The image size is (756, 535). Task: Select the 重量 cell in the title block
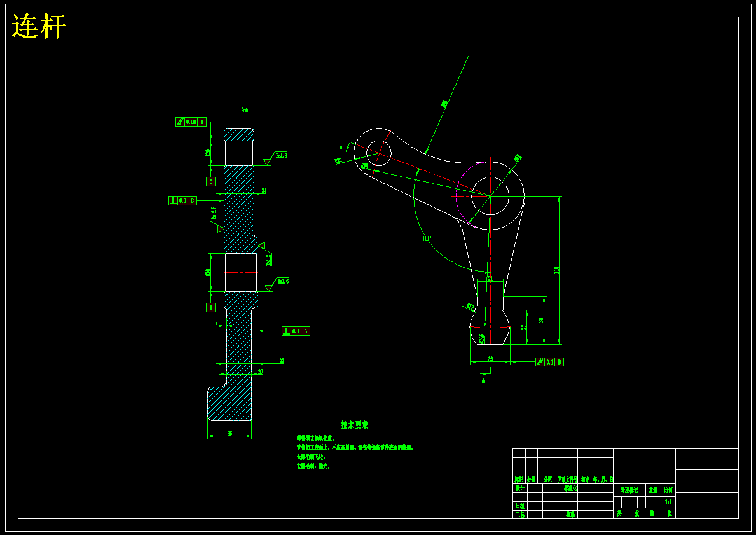[x=653, y=490]
